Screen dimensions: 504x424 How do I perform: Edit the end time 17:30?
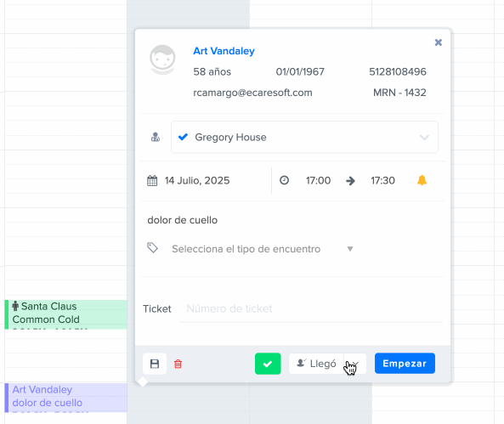pyautogui.click(x=382, y=181)
